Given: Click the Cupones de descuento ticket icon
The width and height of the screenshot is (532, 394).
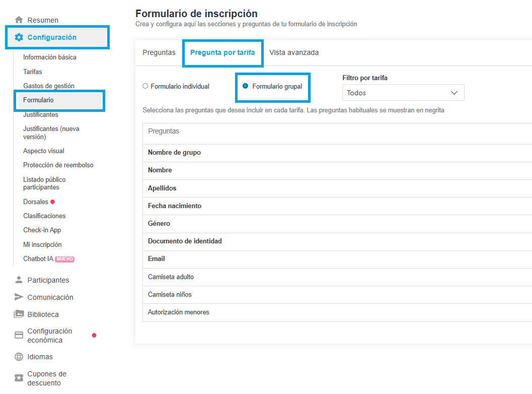Looking at the screenshot, I should click(19, 378).
